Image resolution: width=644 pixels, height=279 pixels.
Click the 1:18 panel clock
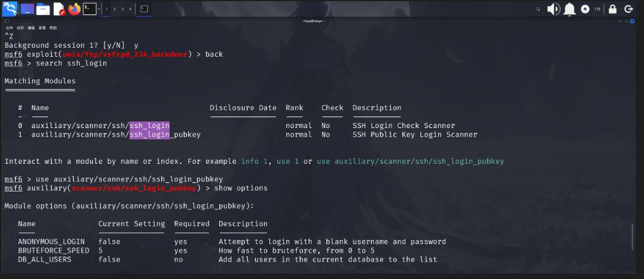coord(597,9)
